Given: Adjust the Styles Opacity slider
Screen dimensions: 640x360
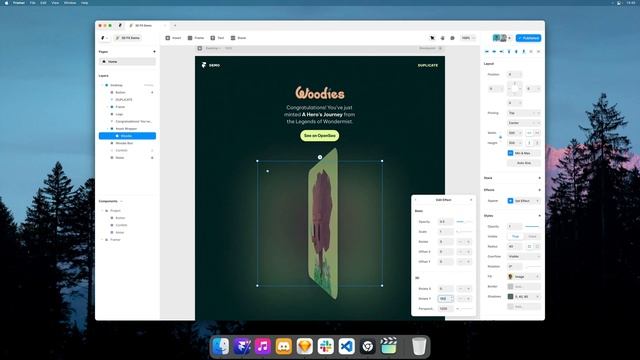Looking at the screenshot, I should tap(532, 227).
